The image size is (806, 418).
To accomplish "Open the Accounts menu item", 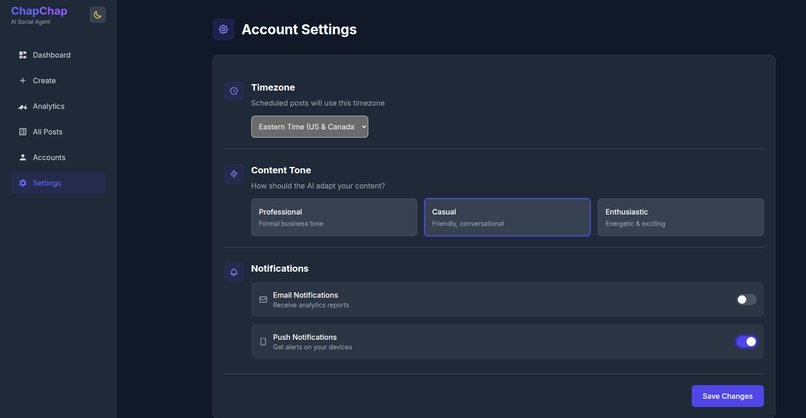I will pyautogui.click(x=59, y=157).
